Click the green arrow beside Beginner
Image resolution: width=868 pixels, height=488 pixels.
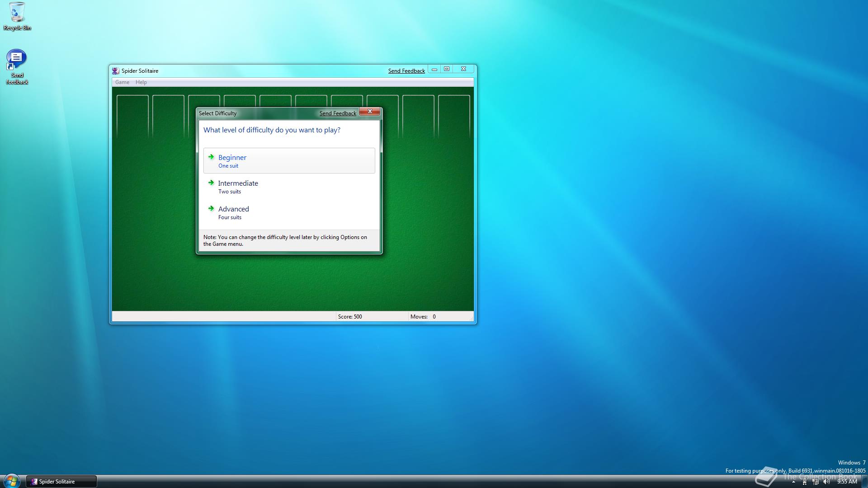tap(211, 157)
